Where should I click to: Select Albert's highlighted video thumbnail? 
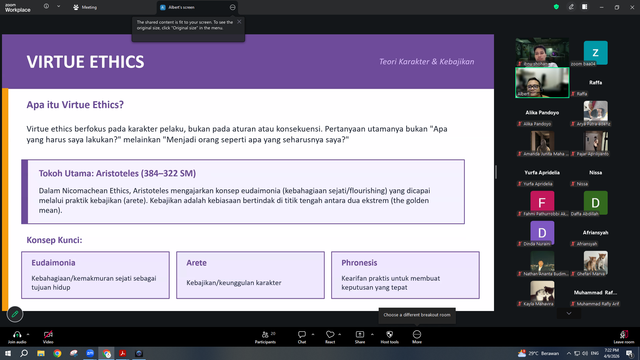click(x=542, y=82)
